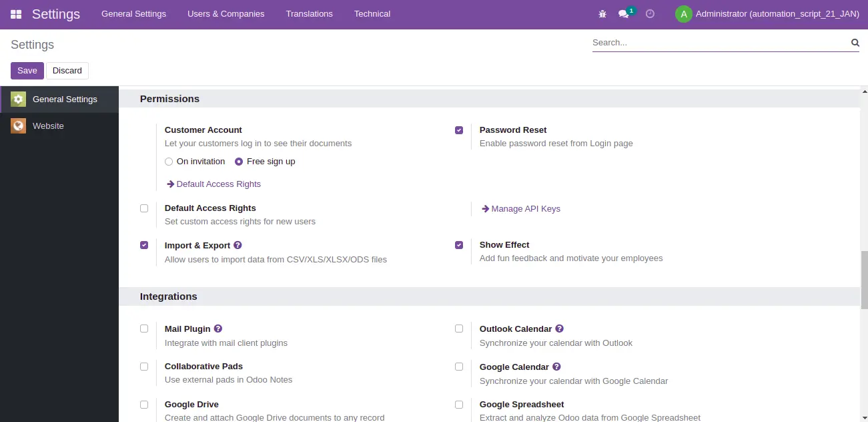
Task: Disable the Password Reset checkbox
Action: pyautogui.click(x=459, y=130)
